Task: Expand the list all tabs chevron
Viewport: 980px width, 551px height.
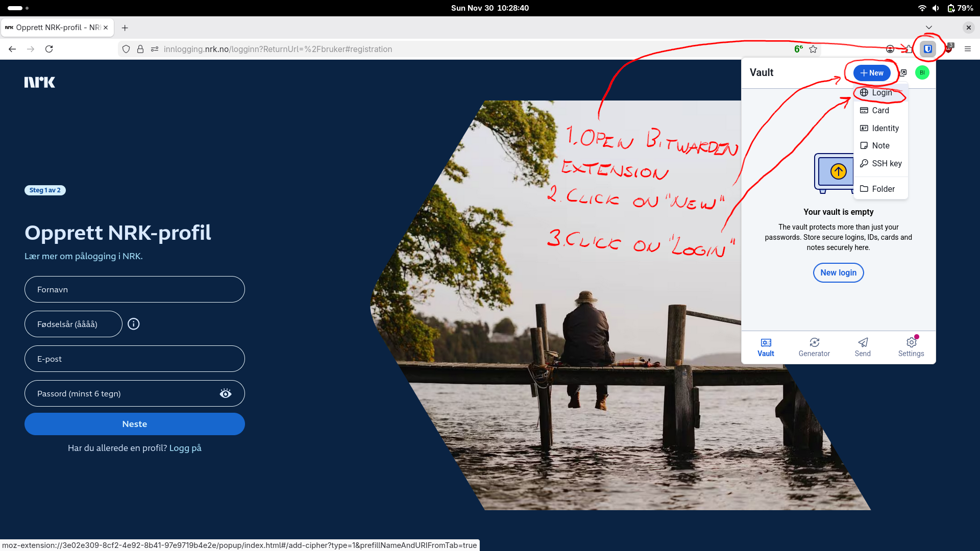Action: click(x=928, y=28)
